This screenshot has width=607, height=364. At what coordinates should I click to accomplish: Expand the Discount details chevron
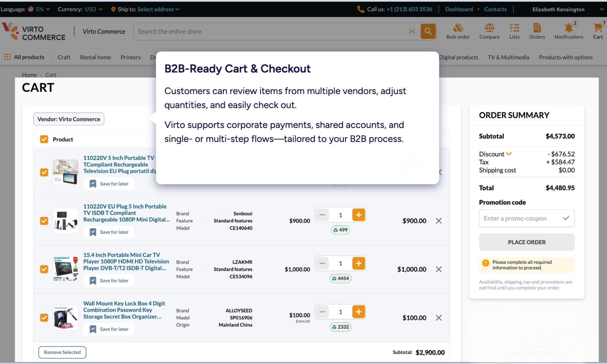[509, 154]
